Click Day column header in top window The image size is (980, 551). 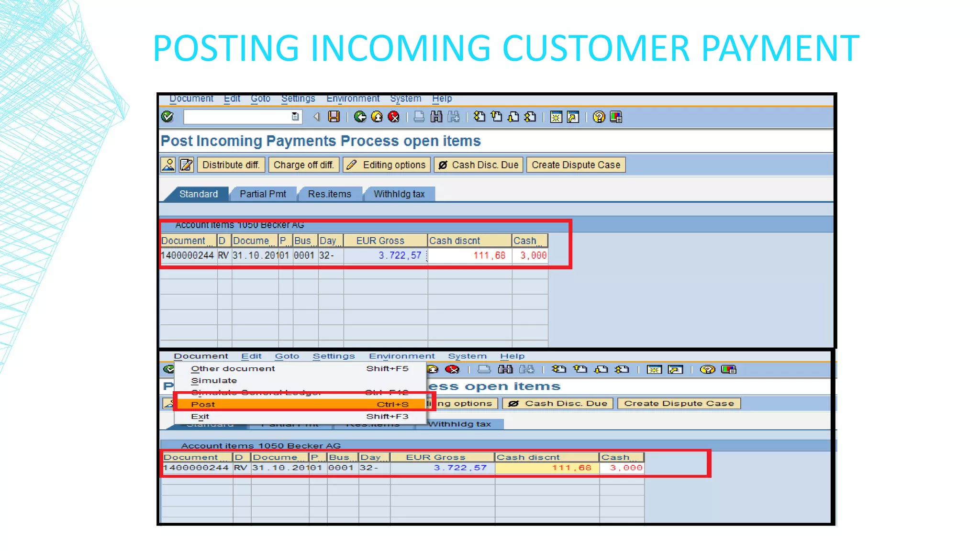[x=331, y=241]
